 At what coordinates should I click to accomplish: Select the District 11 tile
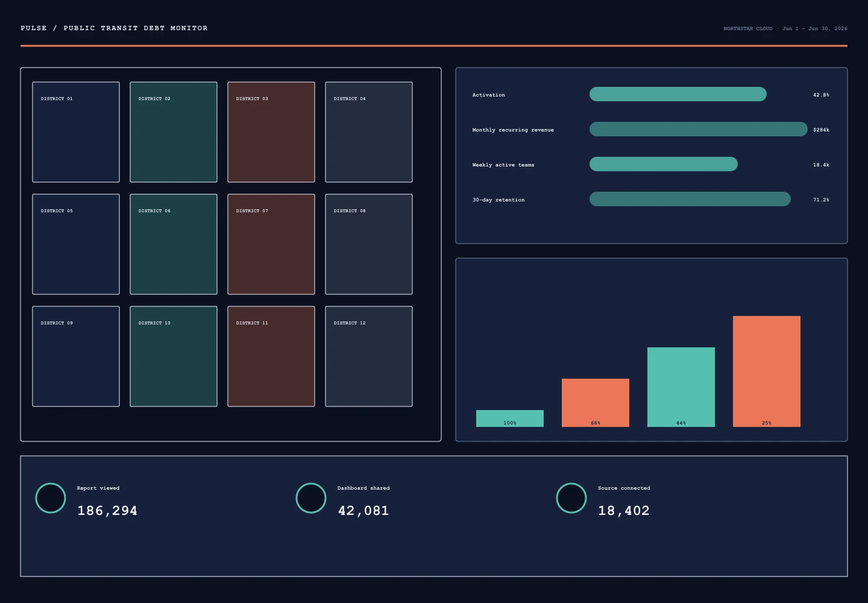click(x=271, y=356)
